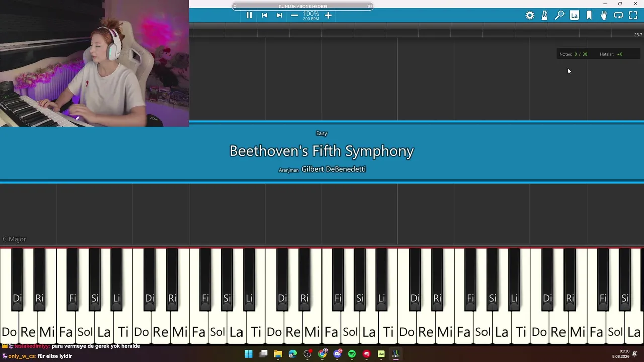Open the hand practice options
The image size is (644, 362).
point(604,15)
